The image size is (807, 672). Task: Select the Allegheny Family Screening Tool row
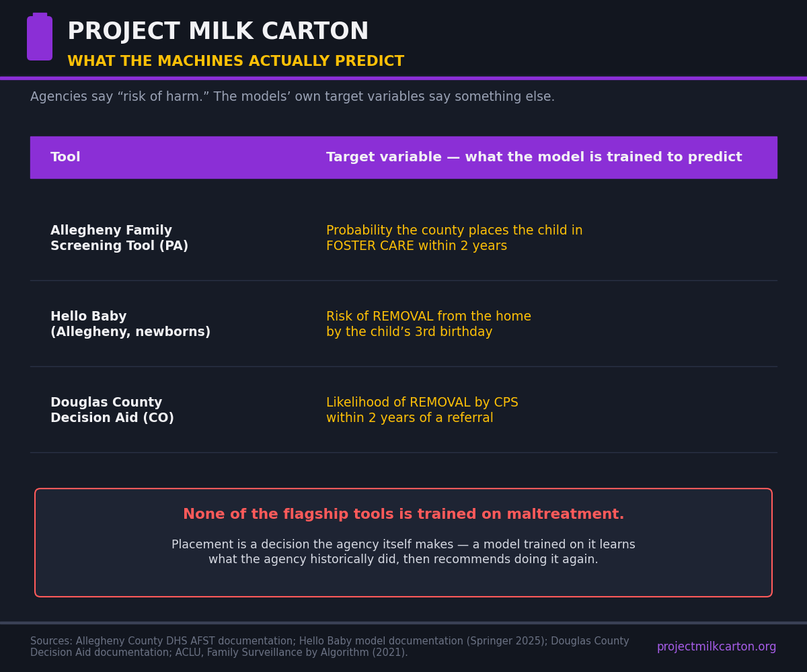403,239
